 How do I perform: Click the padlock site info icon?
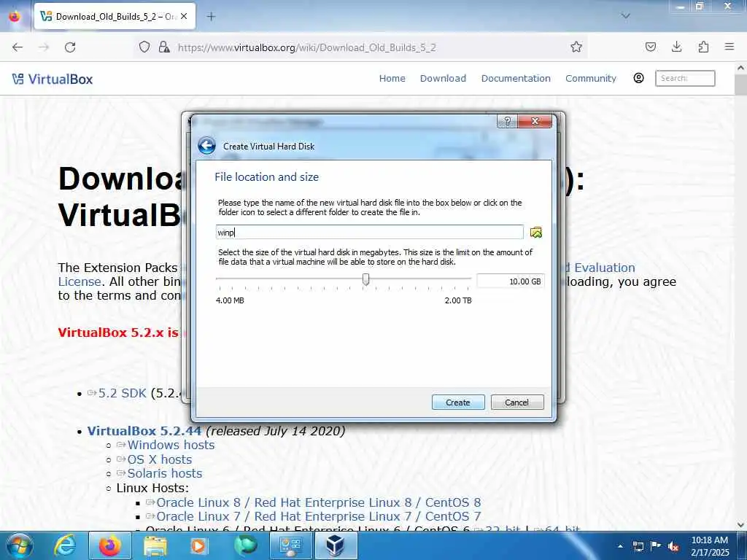pos(164,47)
